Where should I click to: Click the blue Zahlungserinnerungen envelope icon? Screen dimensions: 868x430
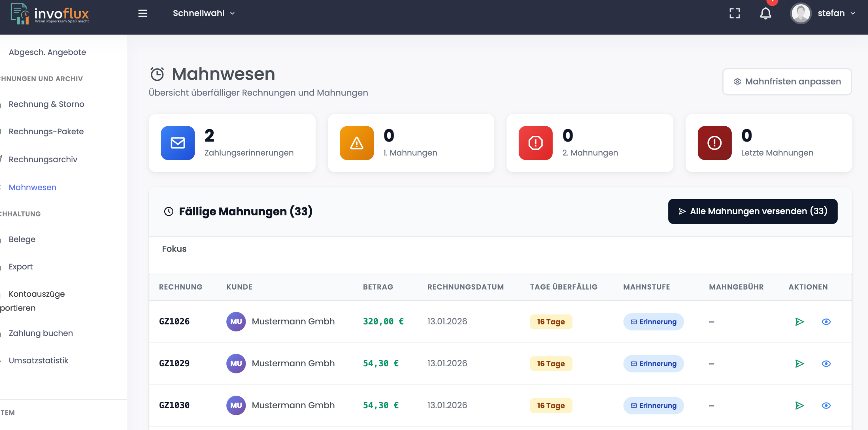coord(178,143)
